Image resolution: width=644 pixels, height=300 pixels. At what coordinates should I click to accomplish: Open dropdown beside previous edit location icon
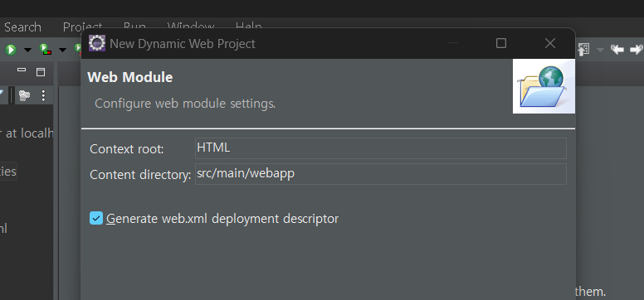click(x=600, y=50)
